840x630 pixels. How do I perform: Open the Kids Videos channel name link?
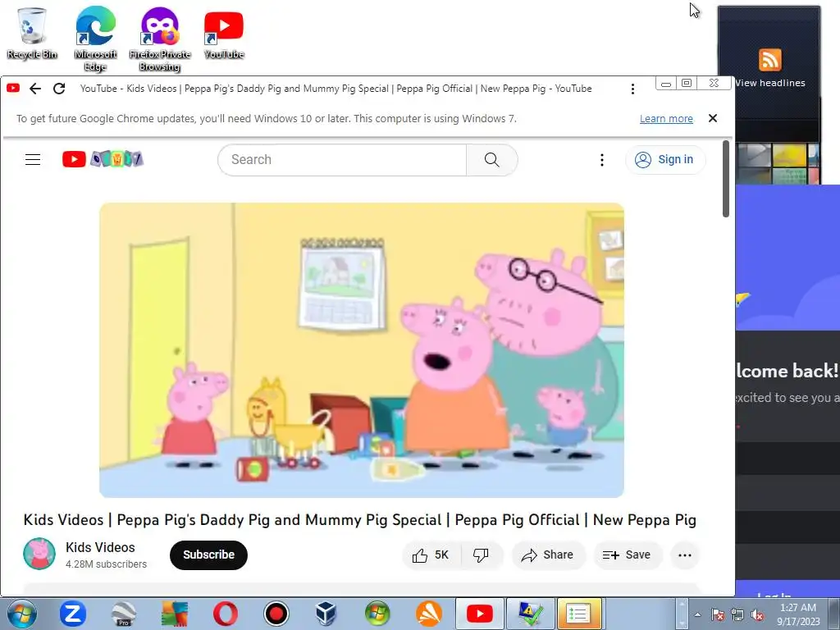pyautogui.click(x=100, y=547)
